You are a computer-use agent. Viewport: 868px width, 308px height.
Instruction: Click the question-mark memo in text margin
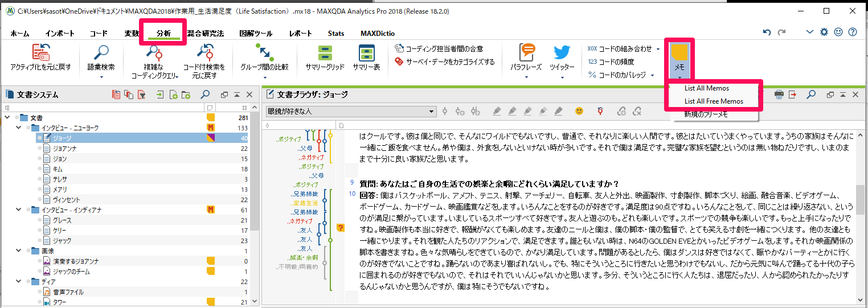(341, 228)
